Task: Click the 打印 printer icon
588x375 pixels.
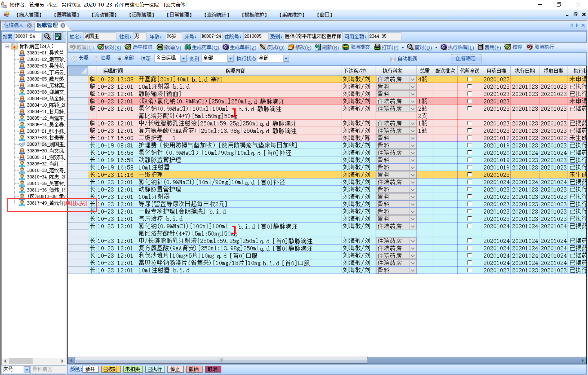Action: click(377, 47)
